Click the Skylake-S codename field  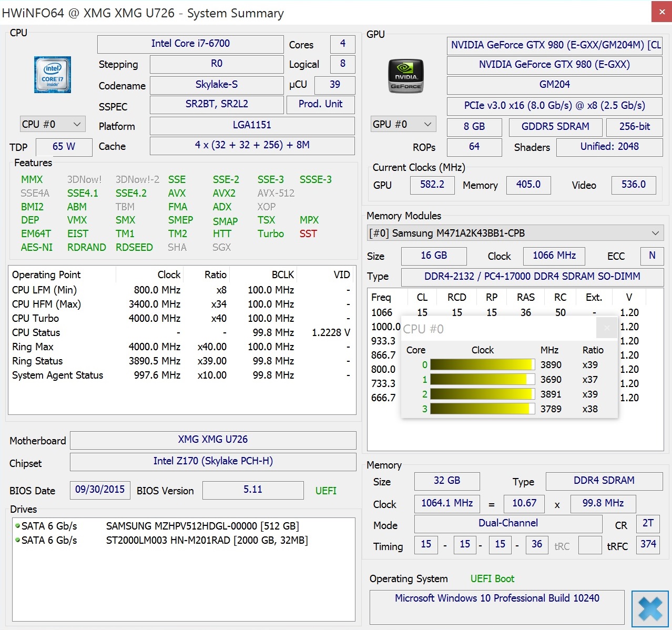217,85
